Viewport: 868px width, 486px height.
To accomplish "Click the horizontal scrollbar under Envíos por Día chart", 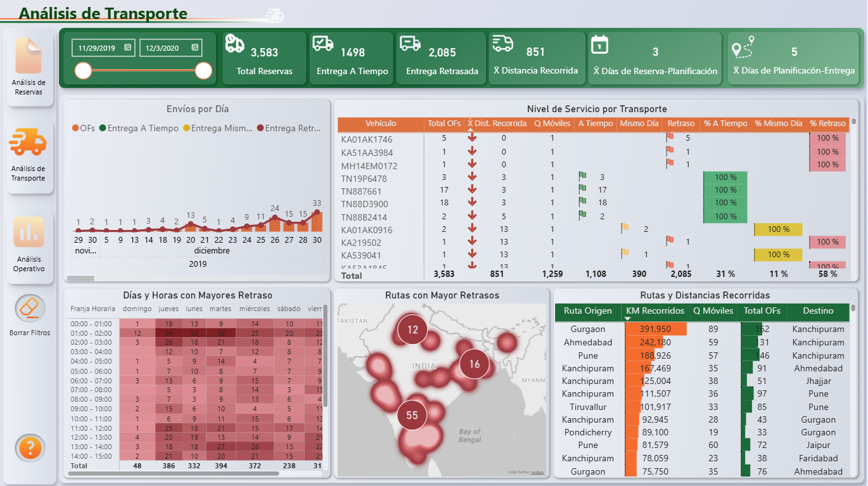I will pyautogui.click(x=81, y=278).
